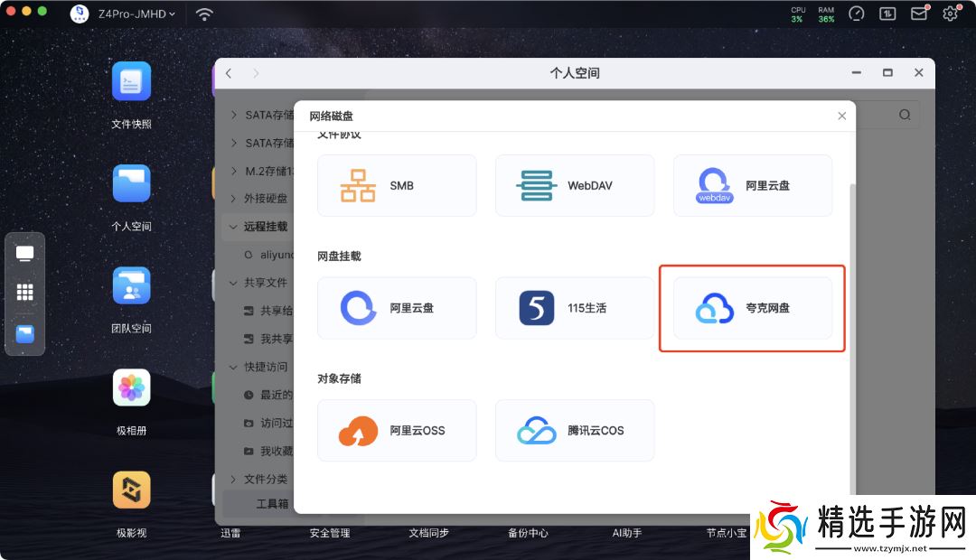Collapse the 快捷访问 section
Screen dimensions: 976x560
tap(235, 367)
